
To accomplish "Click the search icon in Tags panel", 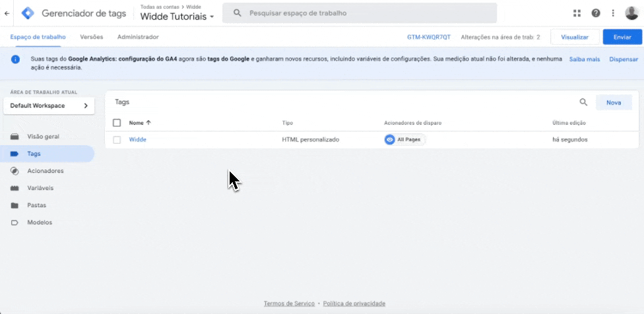I will (x=583, y=102).
